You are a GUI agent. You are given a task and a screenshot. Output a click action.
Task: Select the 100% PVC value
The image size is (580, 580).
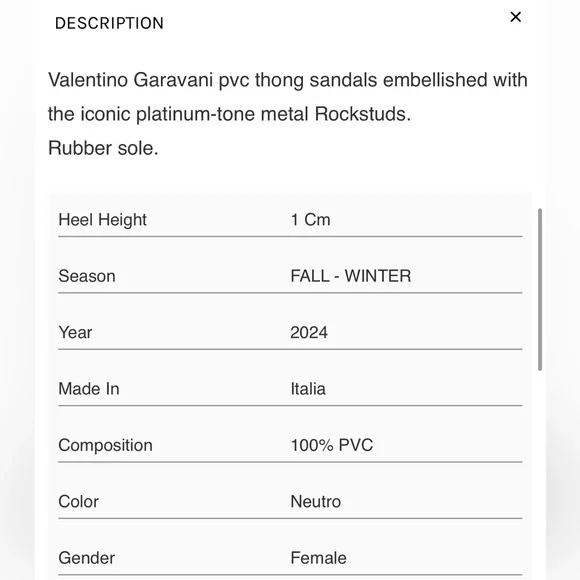tap(332, 445)
